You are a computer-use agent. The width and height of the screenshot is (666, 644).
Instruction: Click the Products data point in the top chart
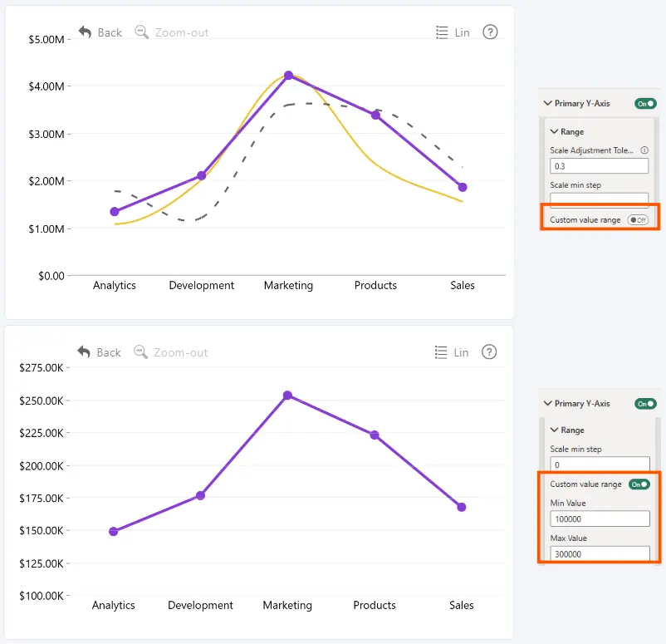[x=375, y=115]
